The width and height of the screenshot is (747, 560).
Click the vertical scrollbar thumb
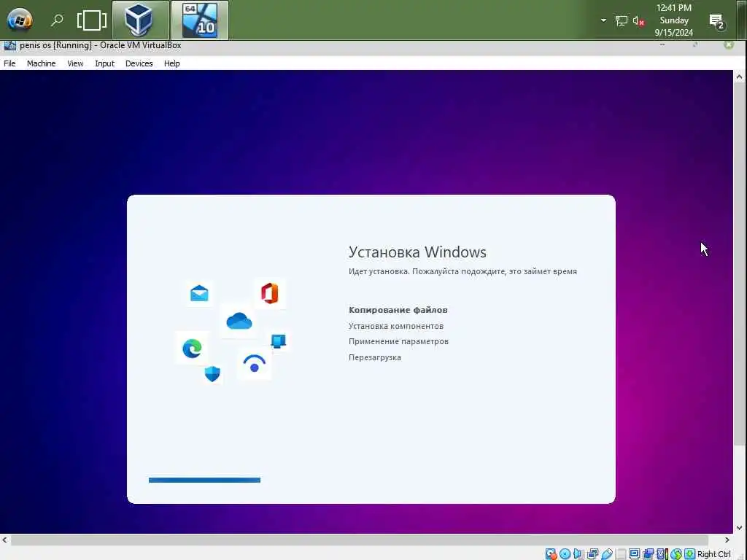(x=740, y=264)
